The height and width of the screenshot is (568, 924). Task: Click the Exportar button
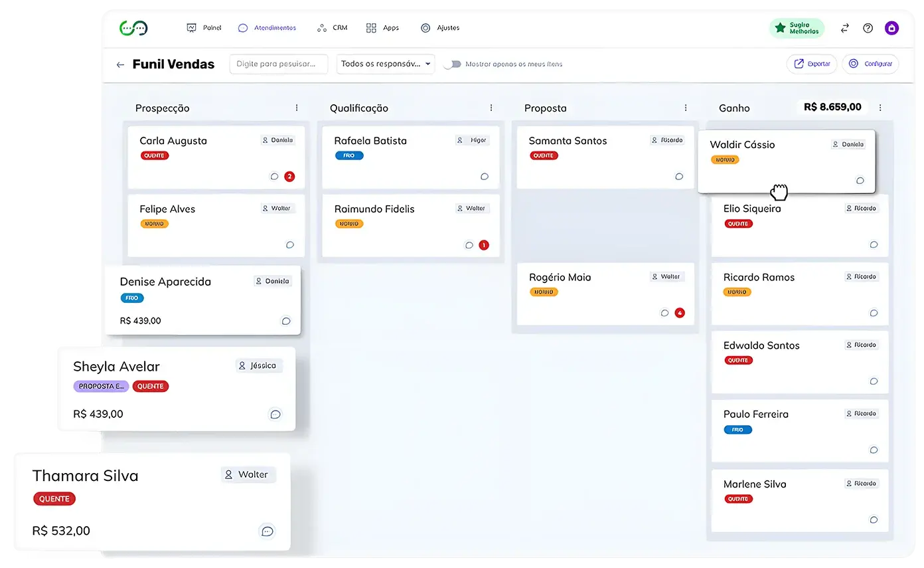tap(812, 64)
